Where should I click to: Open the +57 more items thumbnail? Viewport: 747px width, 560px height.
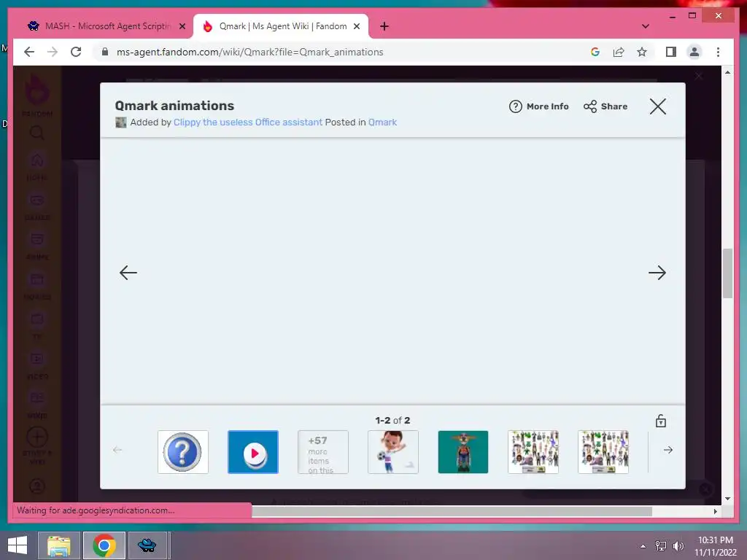[323, 452]
